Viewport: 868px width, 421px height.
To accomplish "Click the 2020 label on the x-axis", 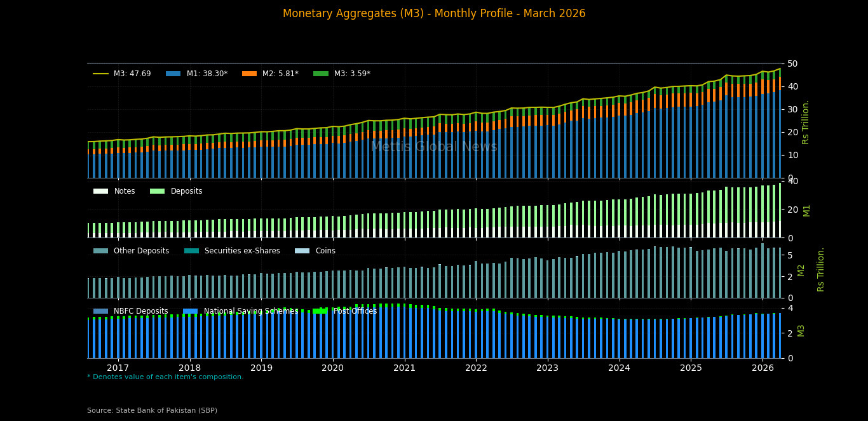I will pos(332,368).
